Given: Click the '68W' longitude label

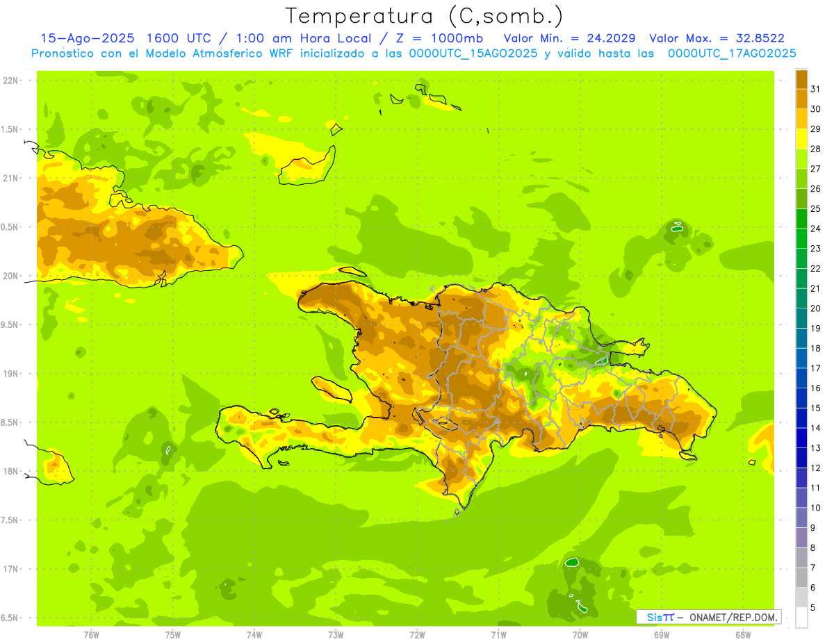Looking at the screenshot, I should (743, 635).
